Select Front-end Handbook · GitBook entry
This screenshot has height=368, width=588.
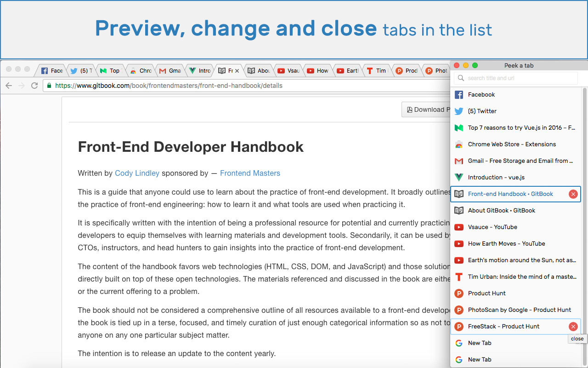tap(515, 194)
